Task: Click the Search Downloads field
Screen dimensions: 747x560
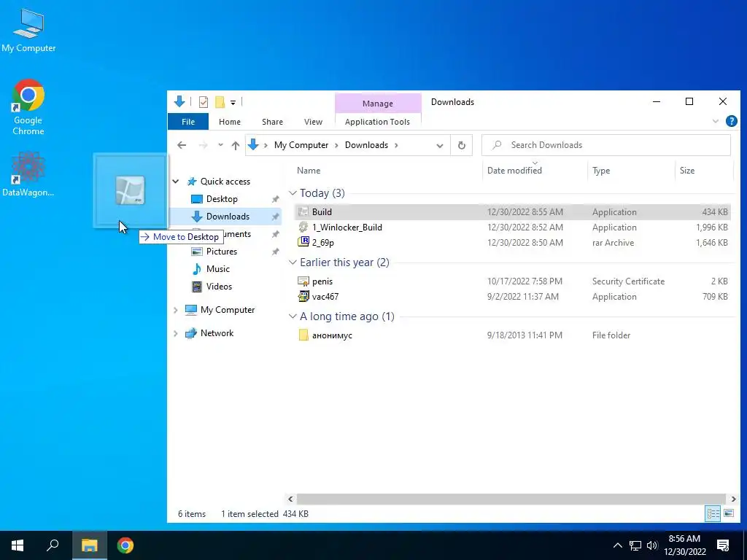Action: tap(606, 145)
